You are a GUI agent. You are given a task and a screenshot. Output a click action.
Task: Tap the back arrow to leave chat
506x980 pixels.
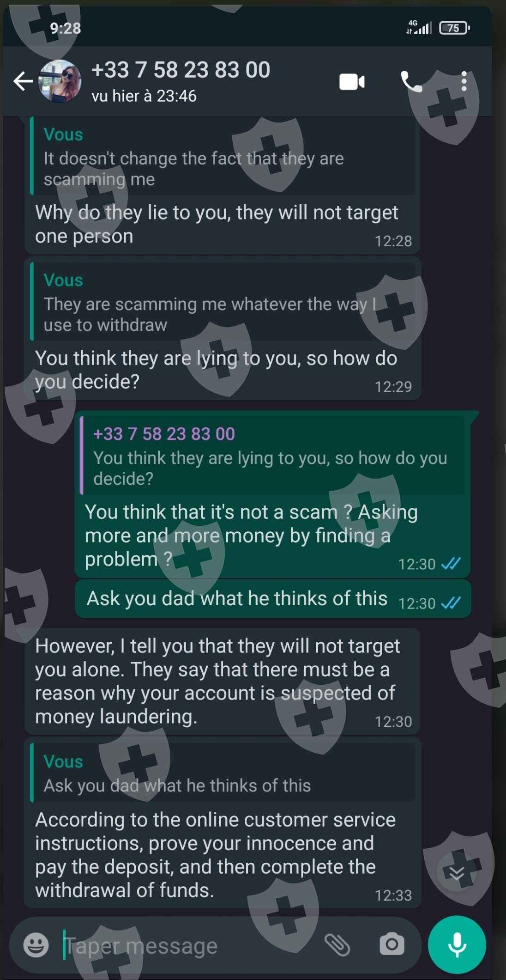coord(23,81)
